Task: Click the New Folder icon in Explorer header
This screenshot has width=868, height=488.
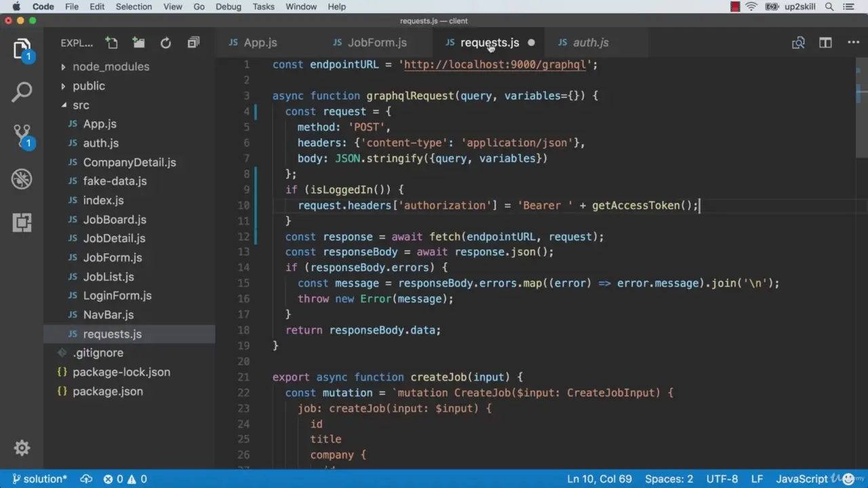Action: point(138,43)
